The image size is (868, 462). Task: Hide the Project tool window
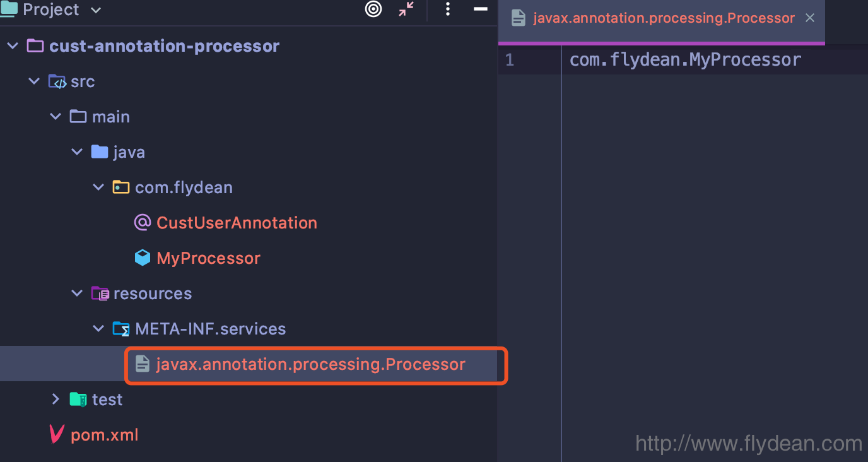tap(480, 9)
